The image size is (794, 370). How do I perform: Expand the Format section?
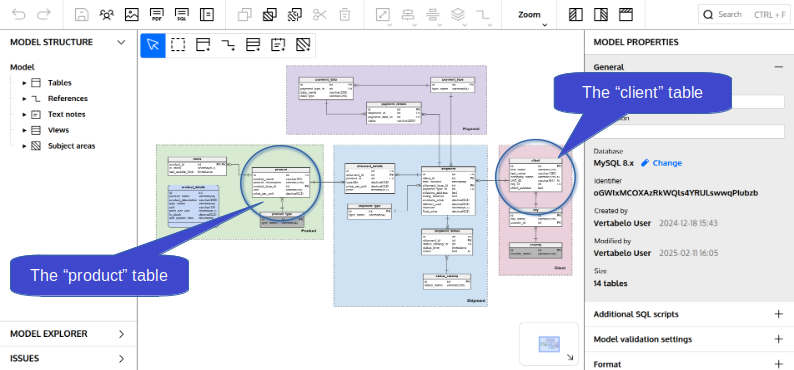(x=779, y=364)
